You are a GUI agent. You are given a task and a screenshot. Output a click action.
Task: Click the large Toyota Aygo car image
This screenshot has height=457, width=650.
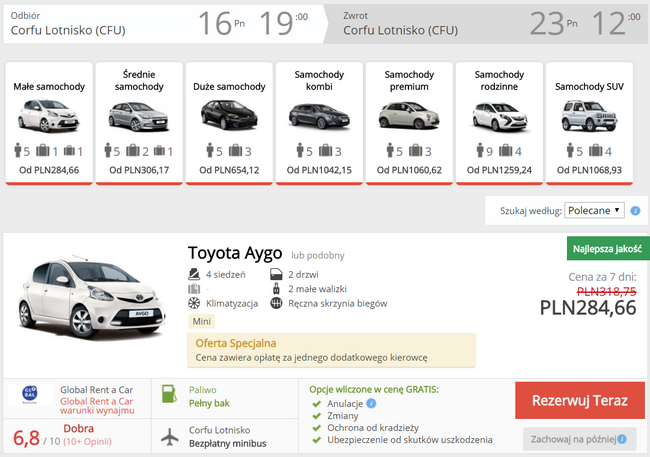92,297
